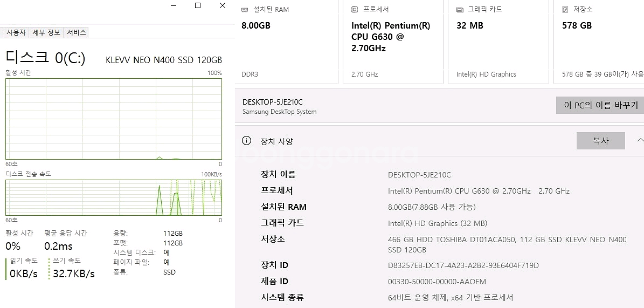Screen dimensions: 644x308
Task: Close the Task Manager window
Action: (x=222, y=6)
